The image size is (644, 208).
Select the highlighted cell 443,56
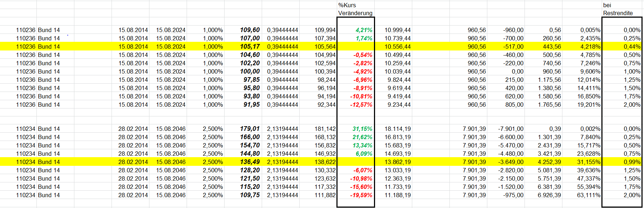543,47
